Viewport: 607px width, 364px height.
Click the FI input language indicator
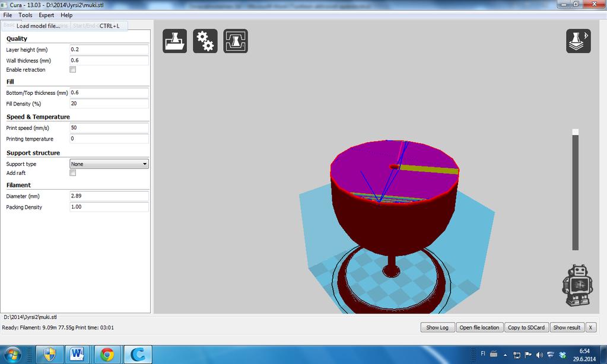click(x=483, y=353)
